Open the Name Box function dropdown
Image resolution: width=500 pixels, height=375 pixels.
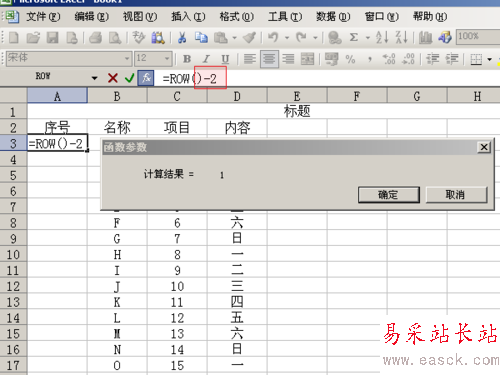pos(95,78)
